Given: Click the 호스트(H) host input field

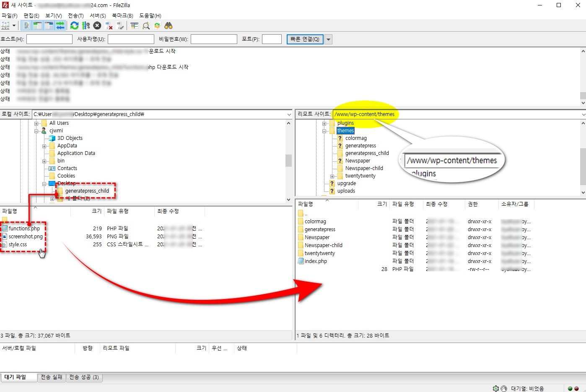Looking at the screenshot, I should coord(49,39).
